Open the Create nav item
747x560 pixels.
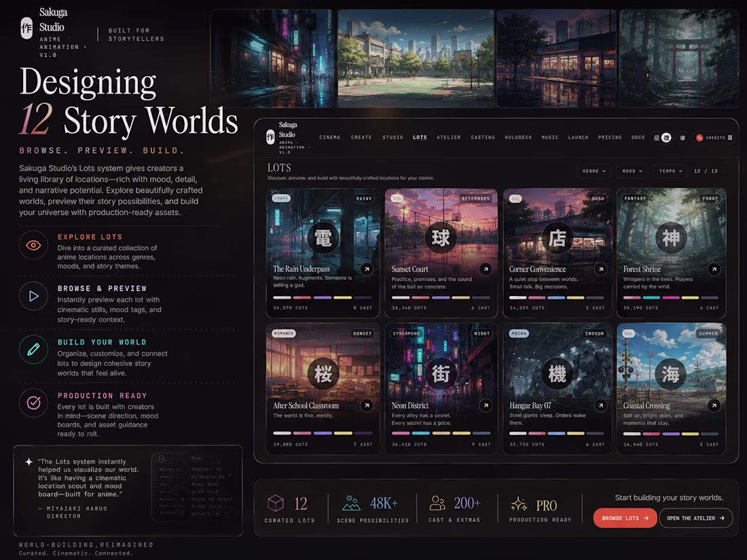coord(361,138)
